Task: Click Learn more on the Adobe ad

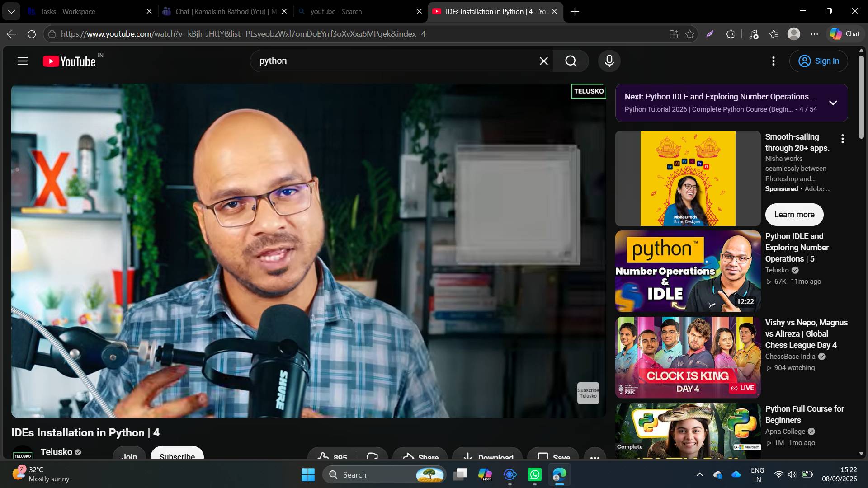Action: tap(794, 215)
